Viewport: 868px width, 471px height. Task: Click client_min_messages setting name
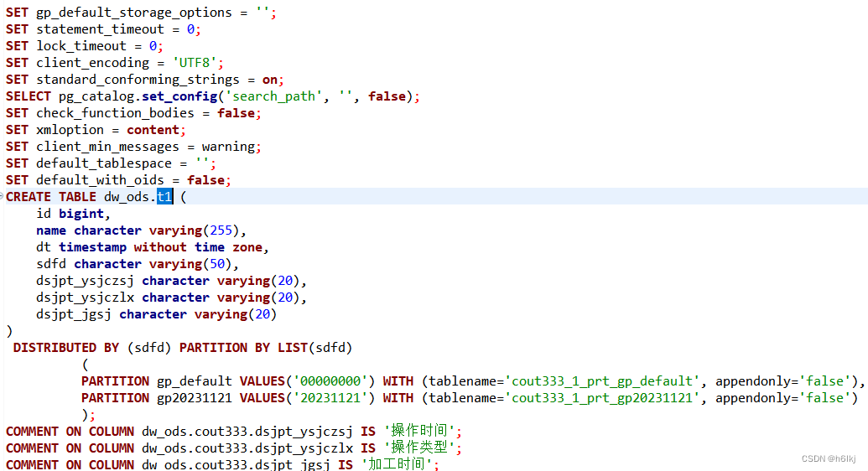coord(107,147)
